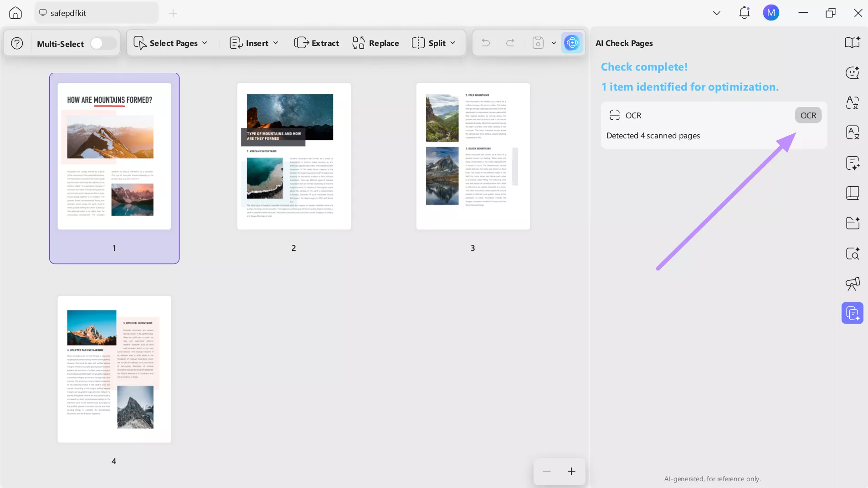Open the AI assistant from the toolbar

coord(572,43)
